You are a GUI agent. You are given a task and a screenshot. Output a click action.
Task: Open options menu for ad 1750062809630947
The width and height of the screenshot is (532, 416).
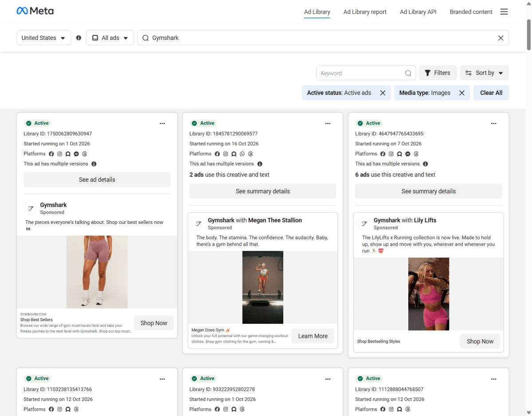click(162, 123)
